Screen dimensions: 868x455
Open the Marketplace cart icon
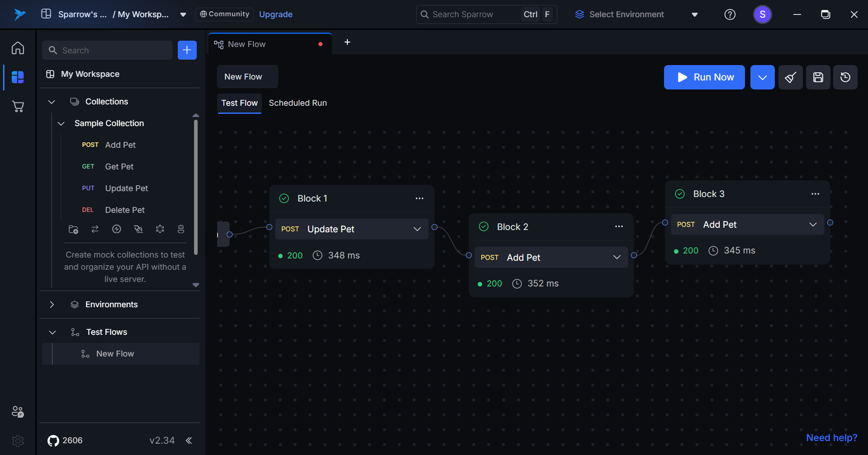point(18,107)
